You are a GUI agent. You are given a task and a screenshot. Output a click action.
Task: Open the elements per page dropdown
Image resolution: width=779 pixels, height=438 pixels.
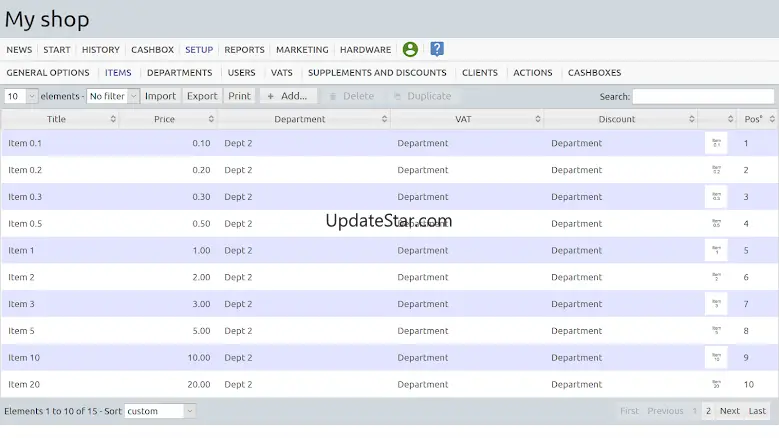point(21,96)
